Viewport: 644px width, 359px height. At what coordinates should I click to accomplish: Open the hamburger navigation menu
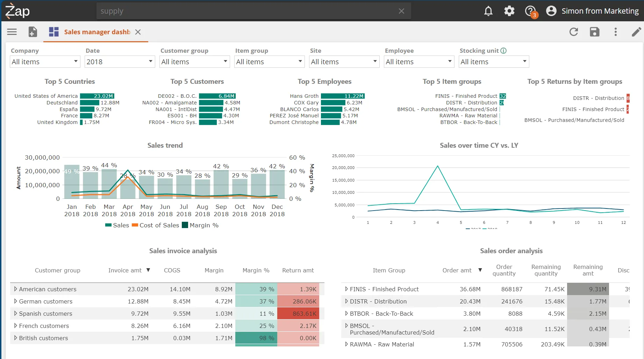pyautogui.click(x=12, y=32)
